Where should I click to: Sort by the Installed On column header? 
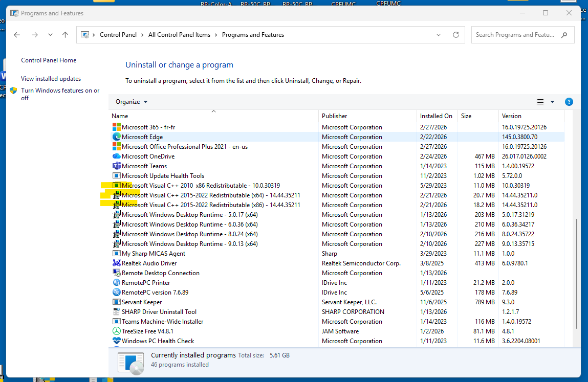pos(437,116)
